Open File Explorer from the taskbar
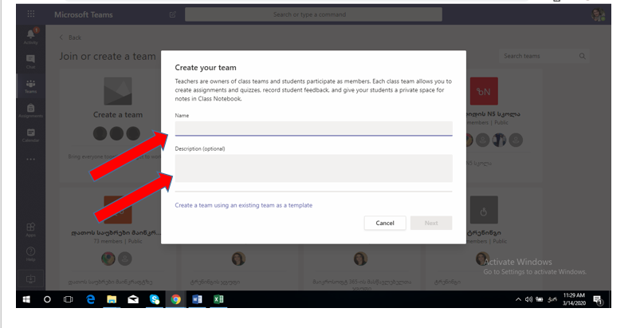 coord(112,299)
